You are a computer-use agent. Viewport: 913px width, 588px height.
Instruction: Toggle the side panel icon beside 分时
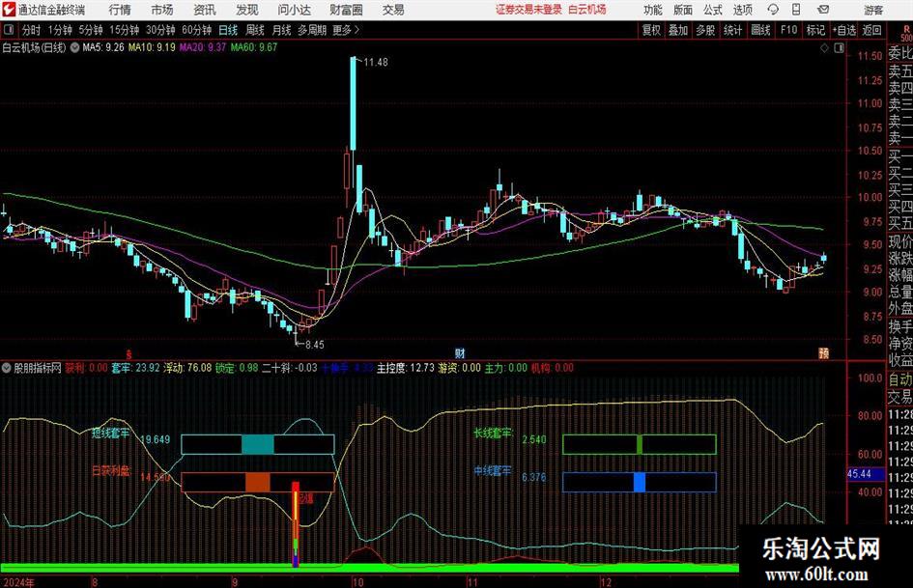(9, 30)
